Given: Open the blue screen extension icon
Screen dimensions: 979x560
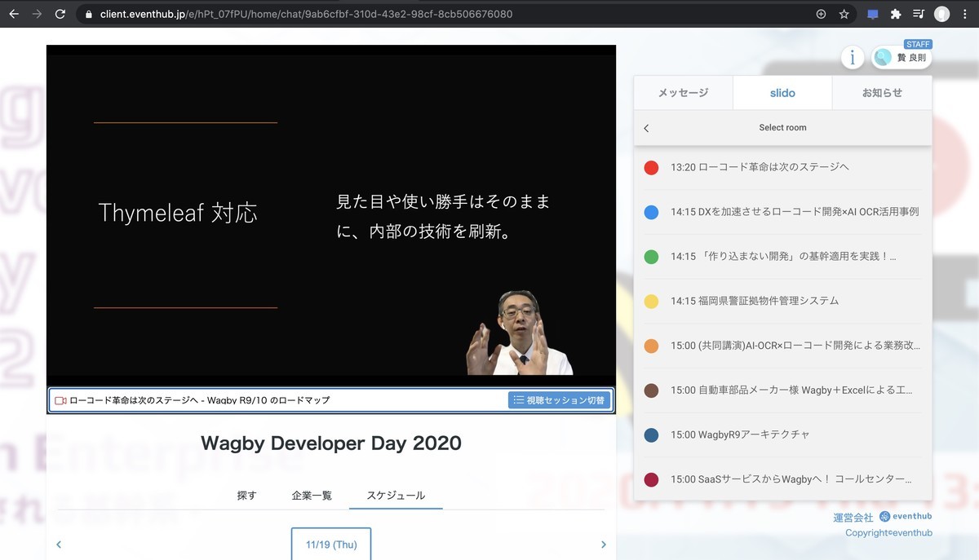Looking at the screenshot, I should coord(873,14).
